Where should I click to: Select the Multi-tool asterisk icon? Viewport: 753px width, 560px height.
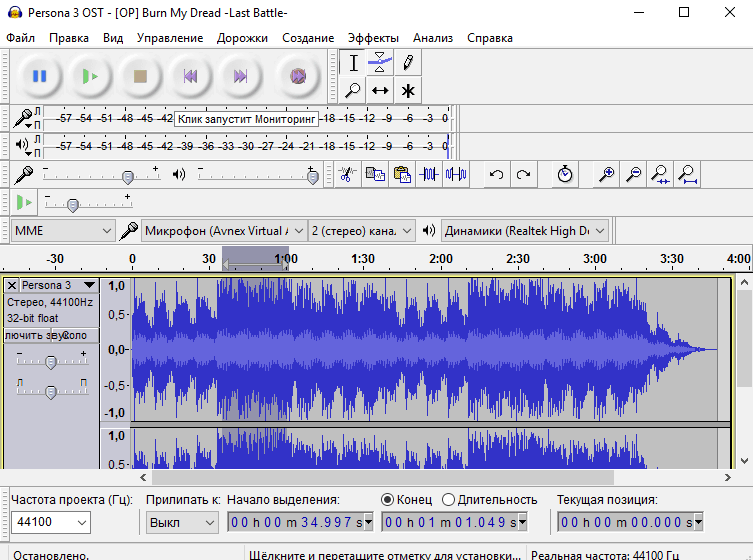coord(407,91)
